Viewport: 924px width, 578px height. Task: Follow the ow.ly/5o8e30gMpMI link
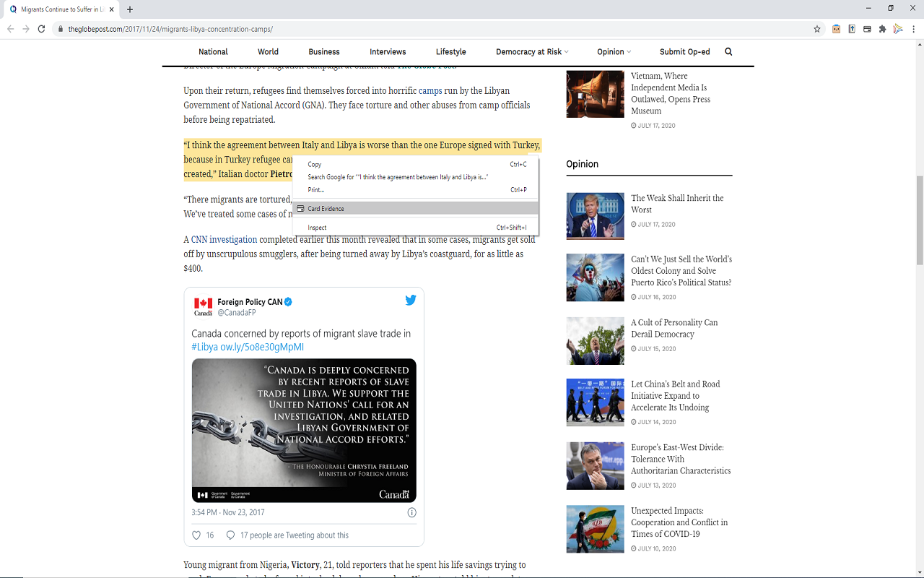(262, 347)
